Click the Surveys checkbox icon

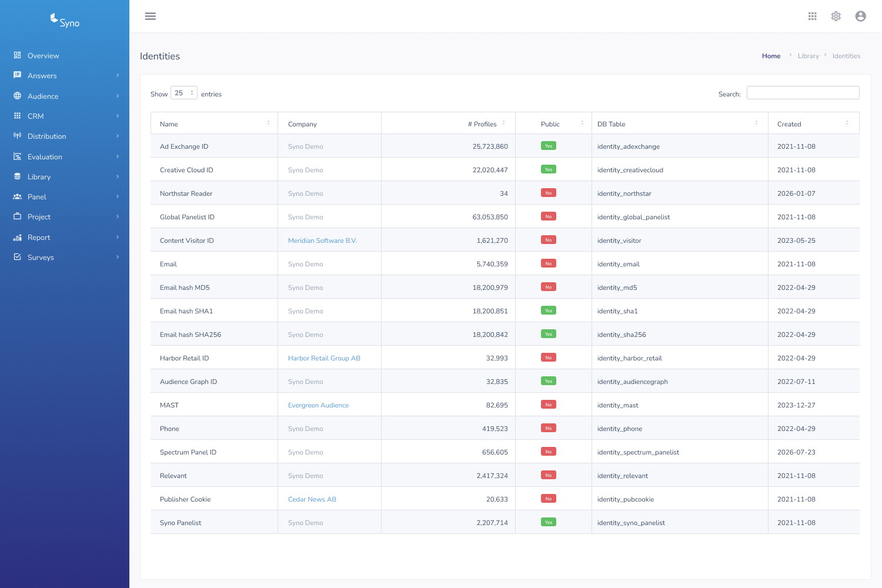[x=18, y=257]
